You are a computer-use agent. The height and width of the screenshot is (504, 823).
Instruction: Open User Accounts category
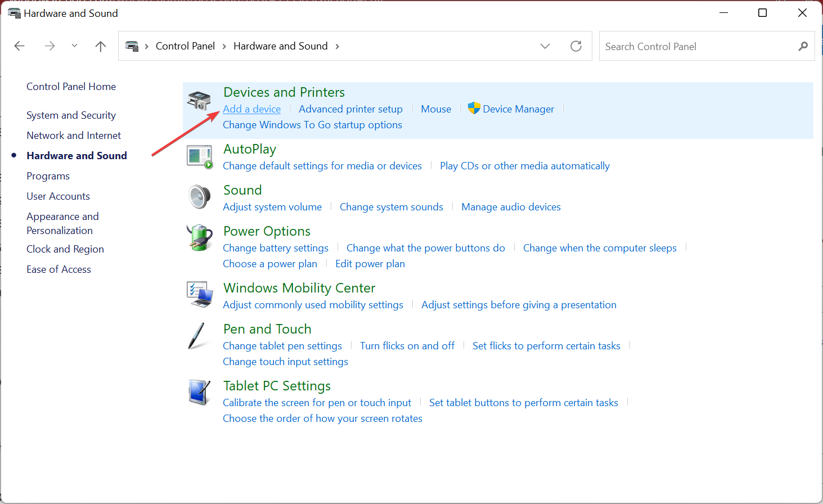click(58, 196)
